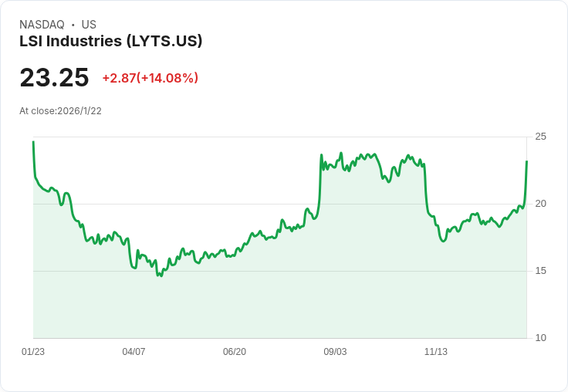Click the bullet separator between NASDAQ and US
The image size is (568, 392).
73,25
